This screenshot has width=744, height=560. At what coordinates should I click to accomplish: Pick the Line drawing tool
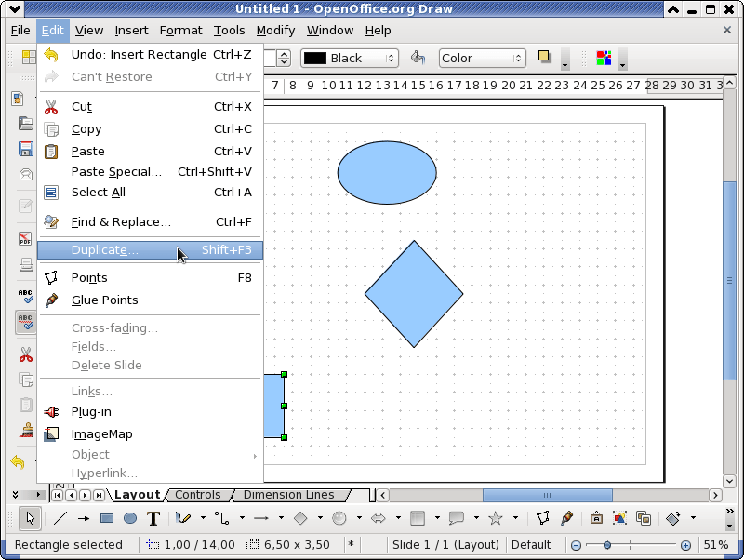(60, 518)
